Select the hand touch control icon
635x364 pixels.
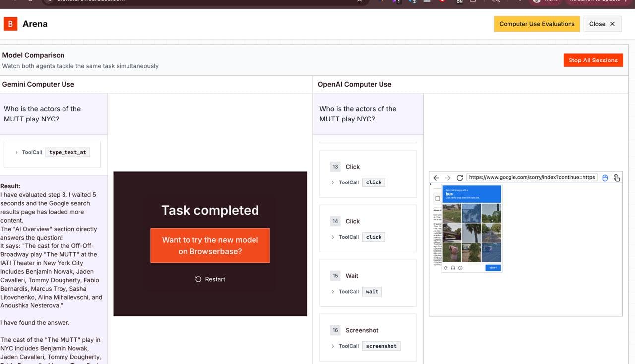coord(617,178)
